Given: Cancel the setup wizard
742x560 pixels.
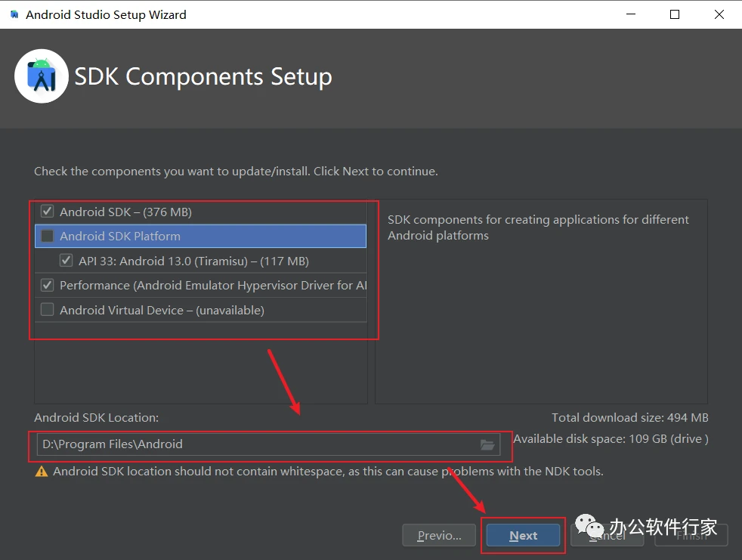Looking at the screenshot, I should click(x=607, y=535).
